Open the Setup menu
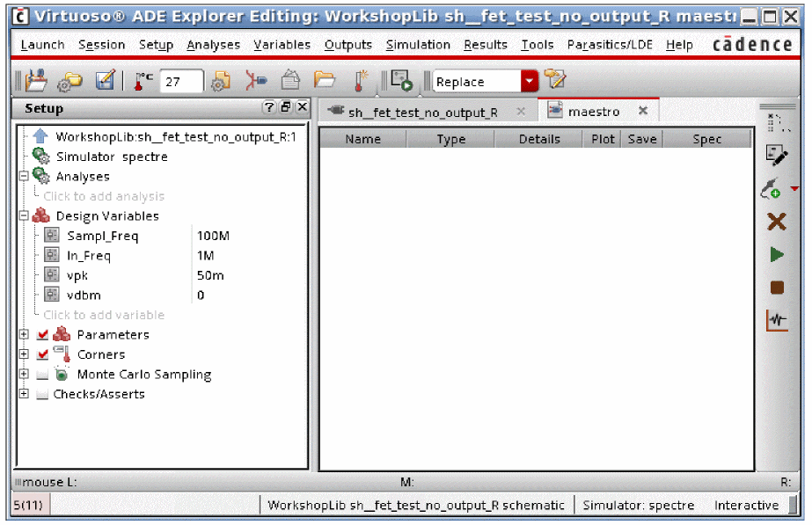This screenshot has width=812, height=525. pyautogui.click(x=156, y=45)
